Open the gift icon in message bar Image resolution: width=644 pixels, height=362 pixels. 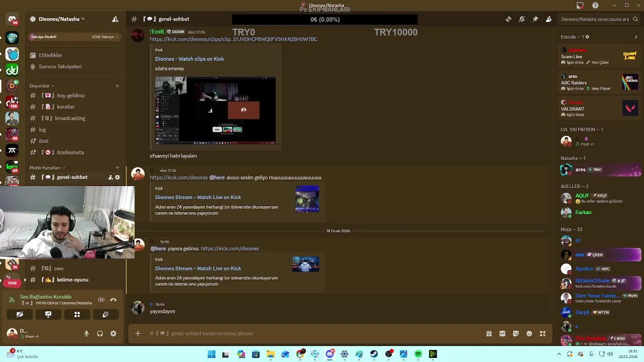(x=489, y=333)
